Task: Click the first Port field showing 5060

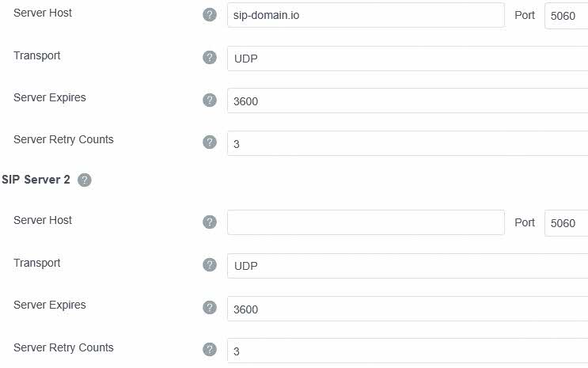Action: click(x=566, y=15)
